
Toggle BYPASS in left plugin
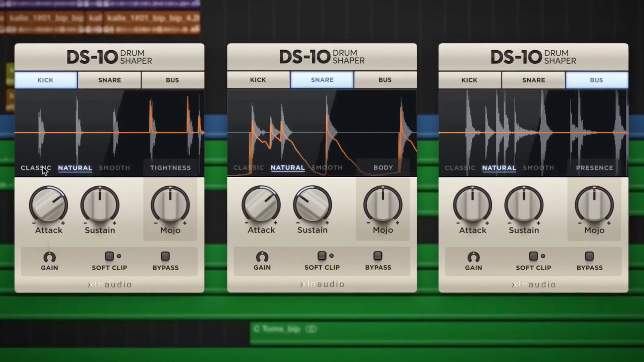tap(165, 256)
